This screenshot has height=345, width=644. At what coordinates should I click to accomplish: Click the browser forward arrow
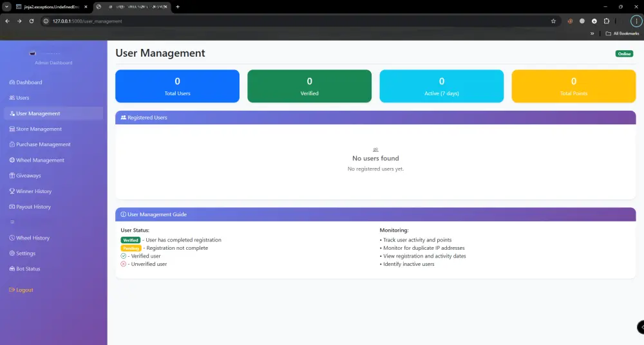point(19,21)
